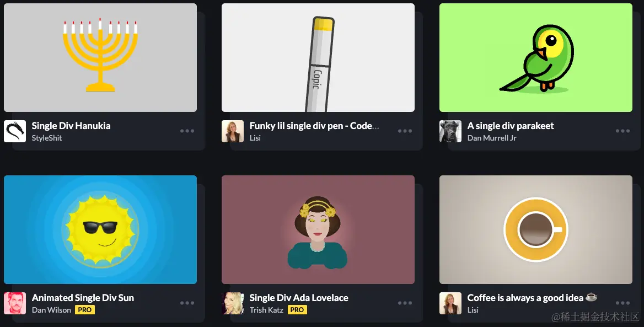Click the Single Div Hanukia title
Image resolution: width=644 pixels, height=327 pixels.
click(x=71, y=126)
